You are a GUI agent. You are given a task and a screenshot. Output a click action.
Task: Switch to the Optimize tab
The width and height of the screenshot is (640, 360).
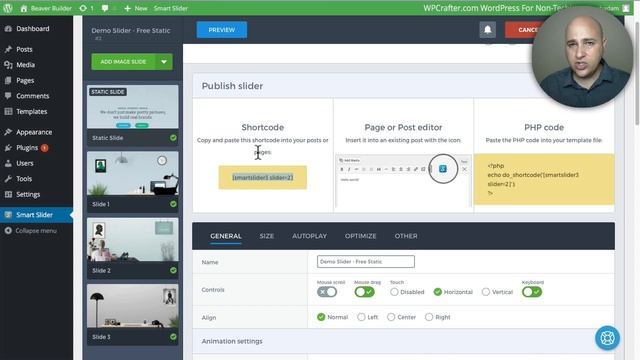[360, 236]
